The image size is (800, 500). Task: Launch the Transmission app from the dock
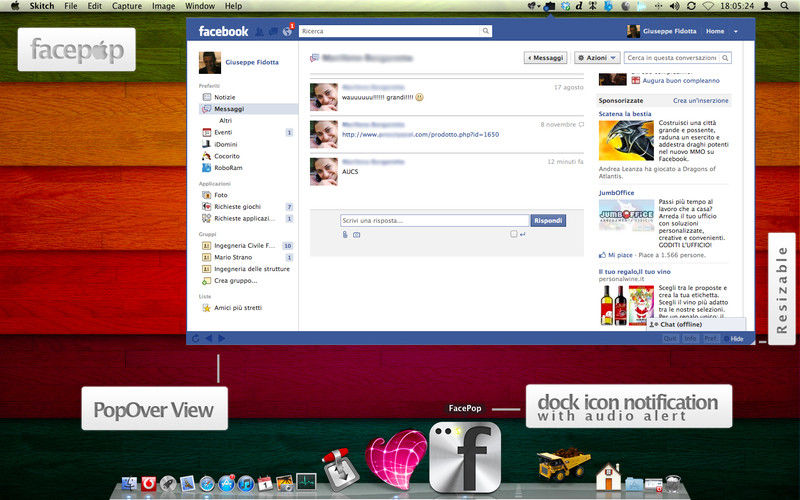(x=341, y=469)
